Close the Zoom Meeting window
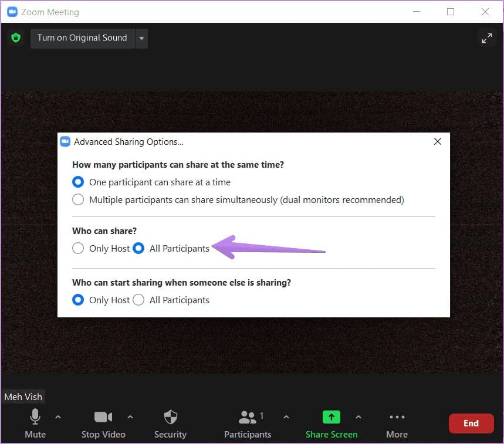Screen dimensions: 504x444 (485, 12)
